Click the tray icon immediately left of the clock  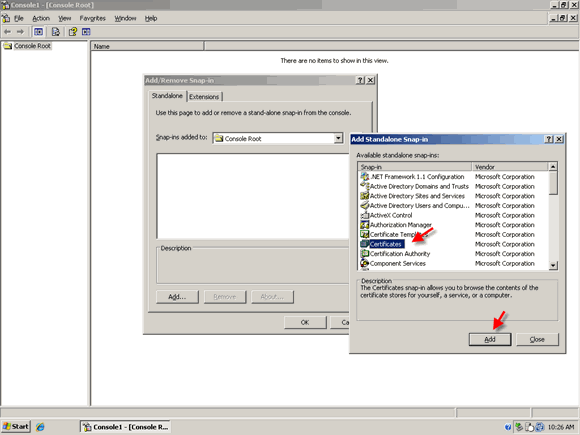(x=539, y=427)
